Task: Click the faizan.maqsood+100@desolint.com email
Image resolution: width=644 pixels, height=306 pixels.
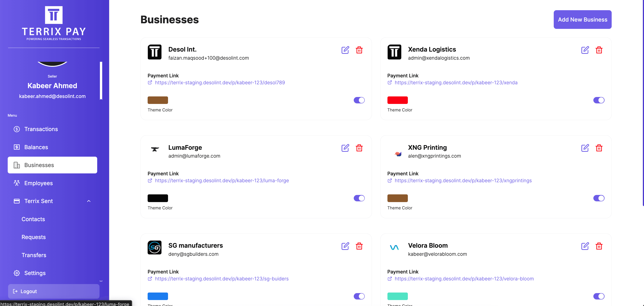Action: point(208,58)
